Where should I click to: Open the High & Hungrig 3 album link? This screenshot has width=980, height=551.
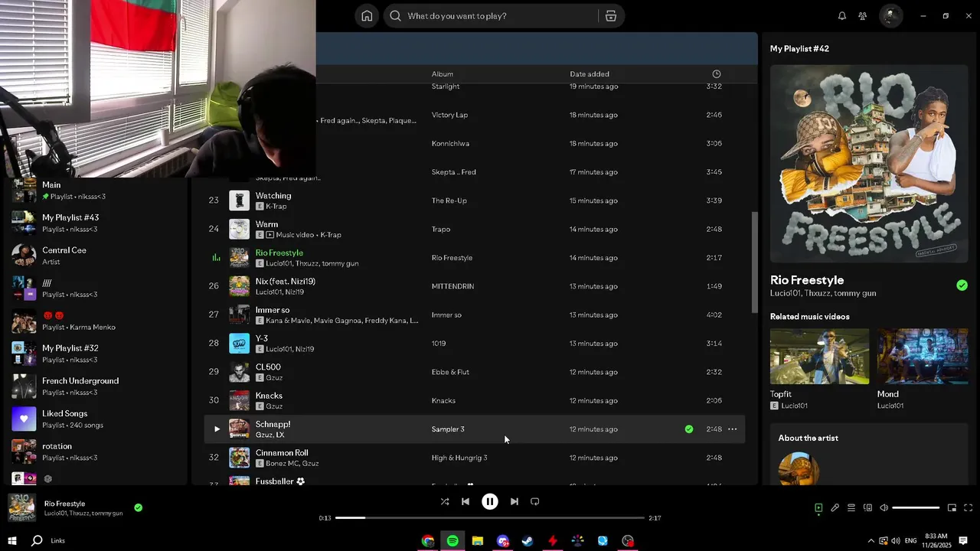tap(459, 458)
